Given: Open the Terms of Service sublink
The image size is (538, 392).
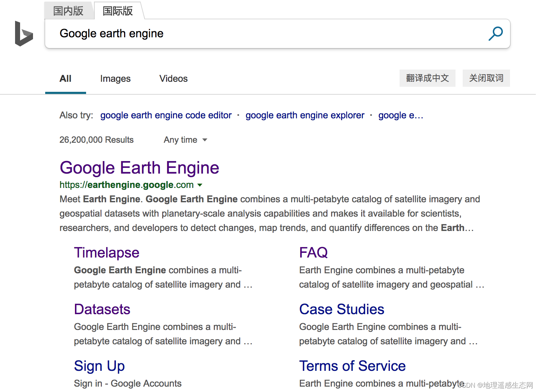Looking at the screenshot, I should 353,366.
